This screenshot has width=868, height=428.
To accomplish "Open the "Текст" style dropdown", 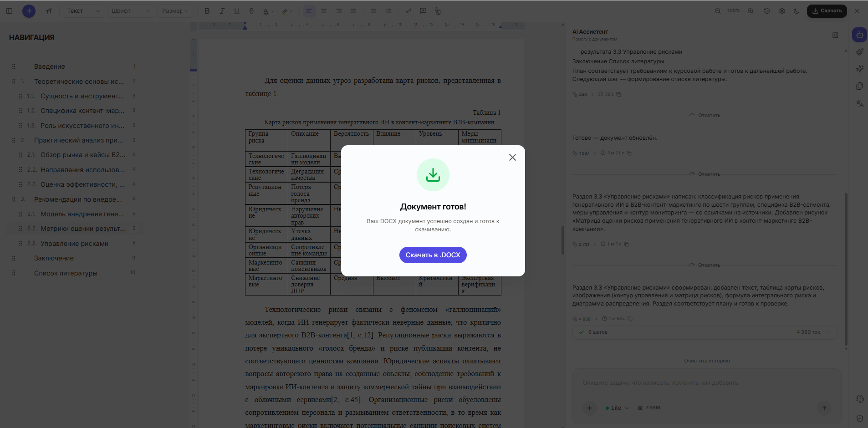I will [x=84, y=11].
